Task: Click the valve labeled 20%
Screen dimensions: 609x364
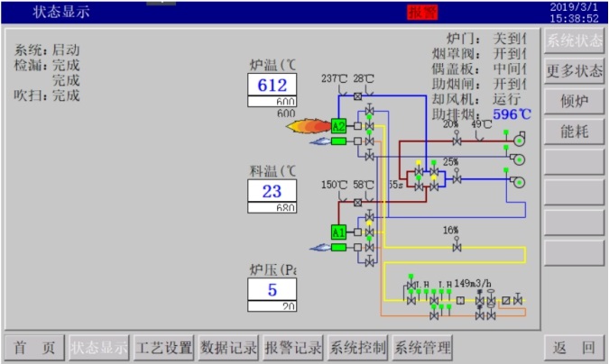Action: click(x=457, y=140)
